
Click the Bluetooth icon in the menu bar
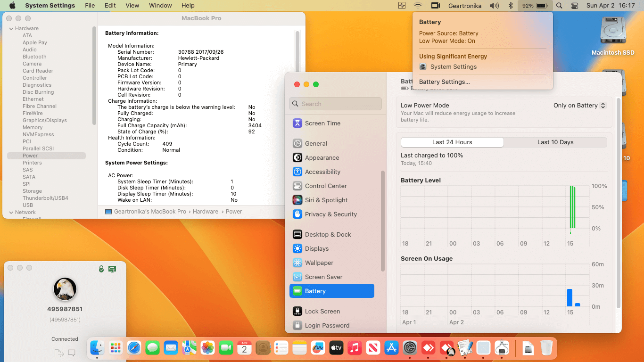[510, 6]
